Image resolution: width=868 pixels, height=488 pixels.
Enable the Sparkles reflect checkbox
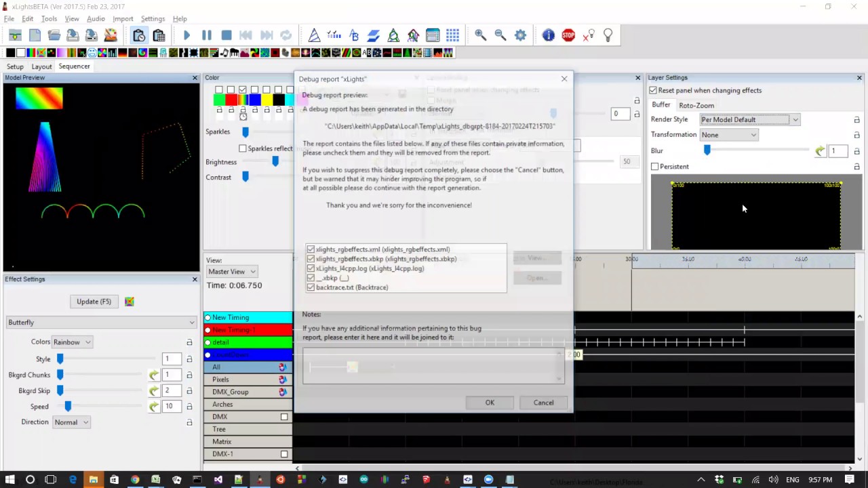tap(243, 148)
